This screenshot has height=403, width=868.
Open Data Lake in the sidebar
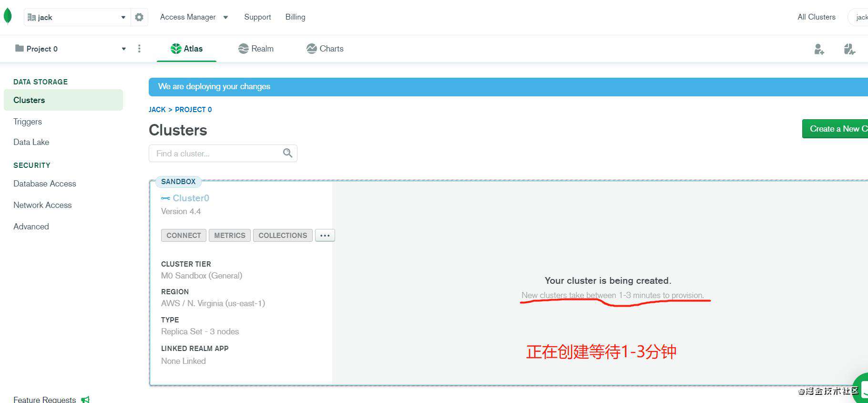(31, 142)
